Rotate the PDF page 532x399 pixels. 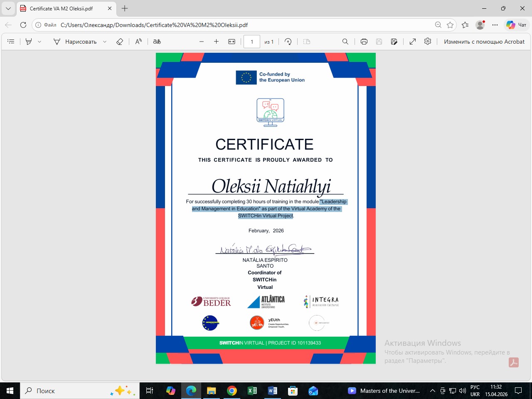pyautogui.click(x=288, y=42)
